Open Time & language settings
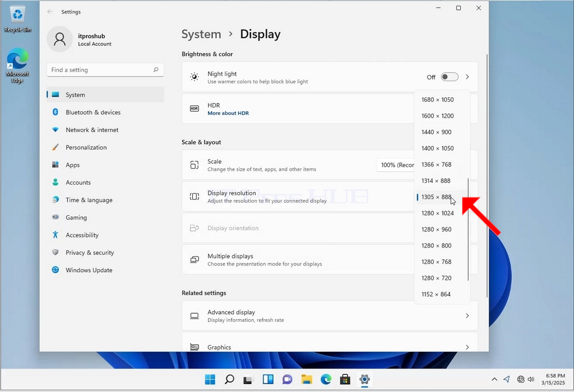This screenshot has width=574, height=392. click(105, 200)
